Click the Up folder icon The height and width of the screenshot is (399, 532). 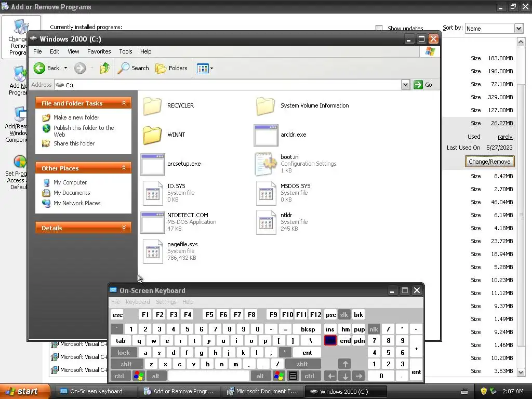pos(105,68)
